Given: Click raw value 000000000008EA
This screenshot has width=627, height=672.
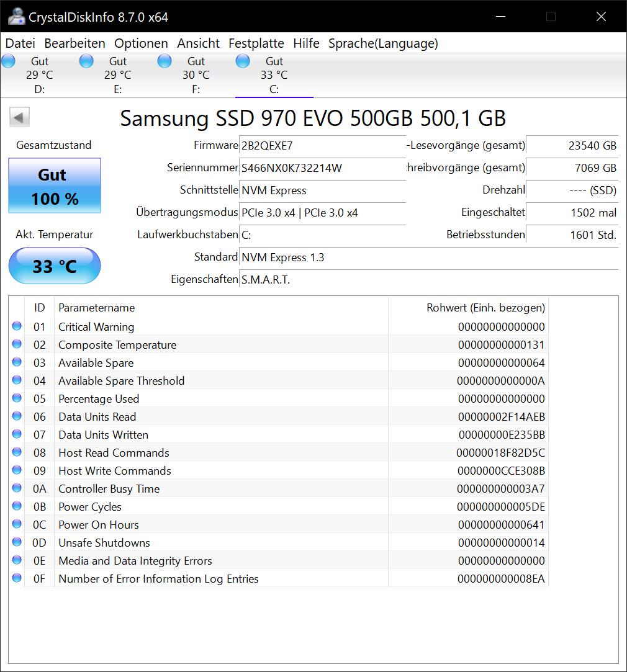Looking at the screenshot, I should (501, 579).
